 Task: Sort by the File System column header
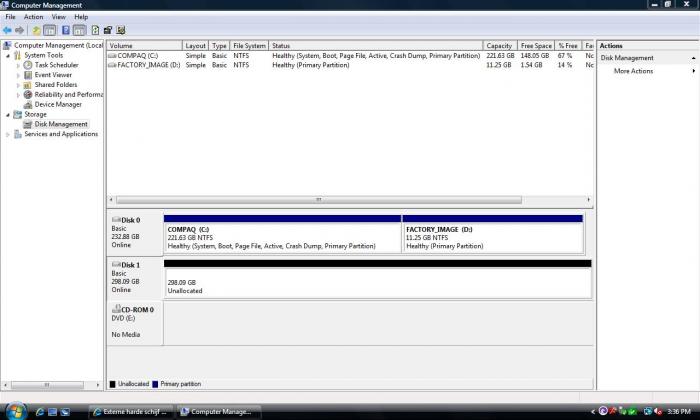click(249, 46)
